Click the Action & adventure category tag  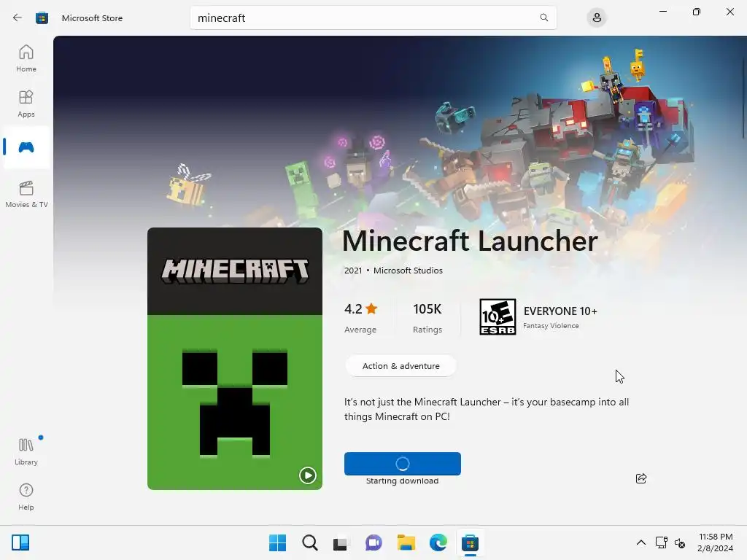[x=400, y=366]
